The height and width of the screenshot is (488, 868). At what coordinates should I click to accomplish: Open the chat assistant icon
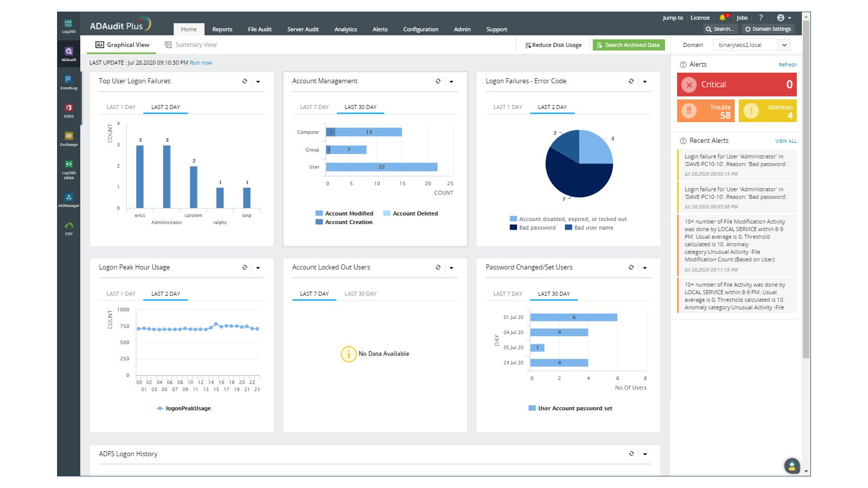792,466
